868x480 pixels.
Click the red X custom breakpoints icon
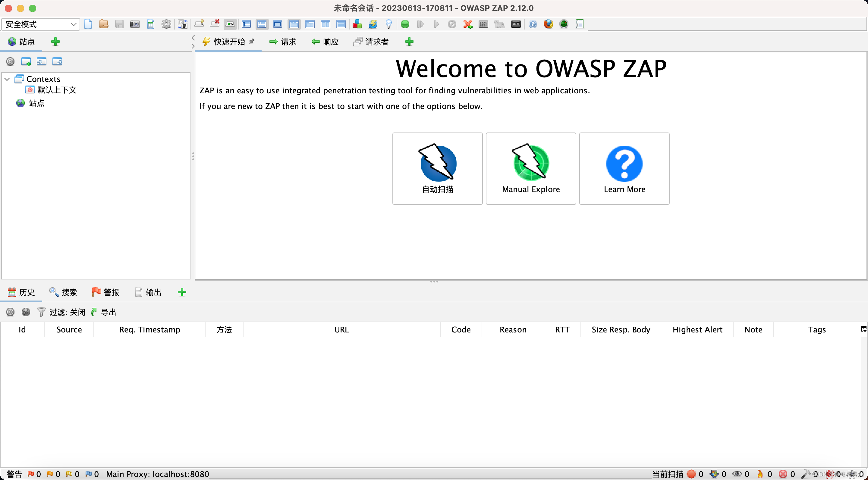coord(468,24)
